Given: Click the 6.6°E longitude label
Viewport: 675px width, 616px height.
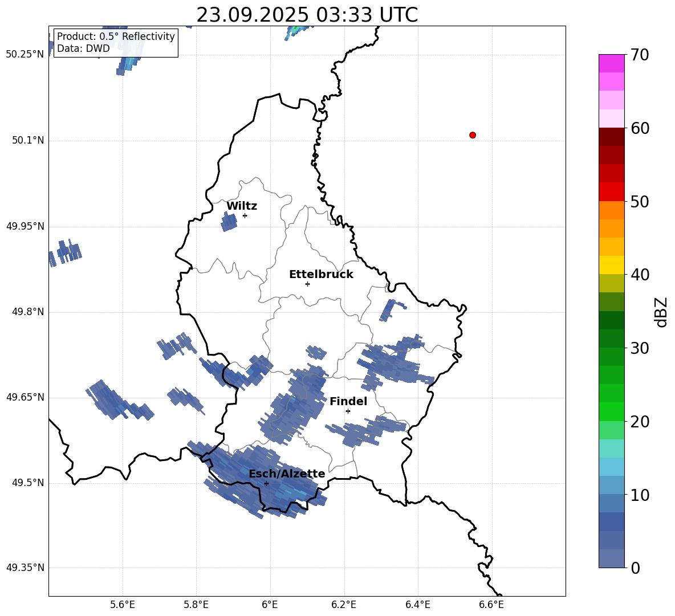Looking at the screenshot, I should (491, 605).
